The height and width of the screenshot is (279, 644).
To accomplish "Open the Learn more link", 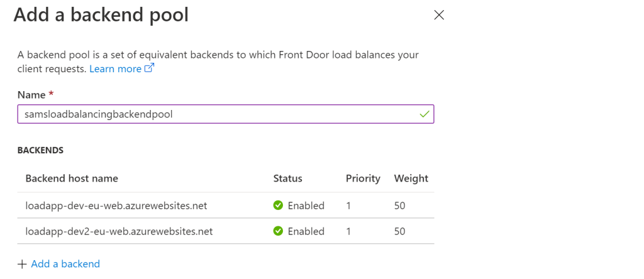I will pyautogui.click(x=115, y=68).
